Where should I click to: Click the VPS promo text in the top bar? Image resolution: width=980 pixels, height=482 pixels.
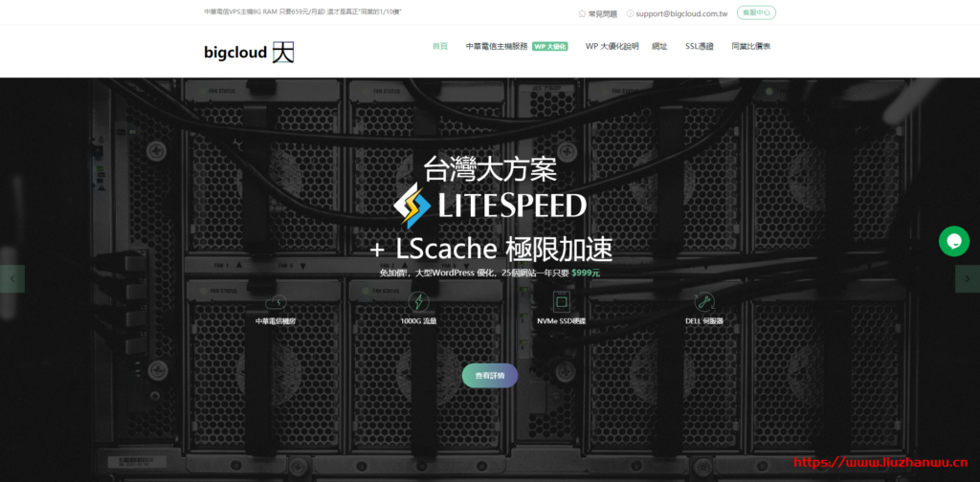pos(302,11)
